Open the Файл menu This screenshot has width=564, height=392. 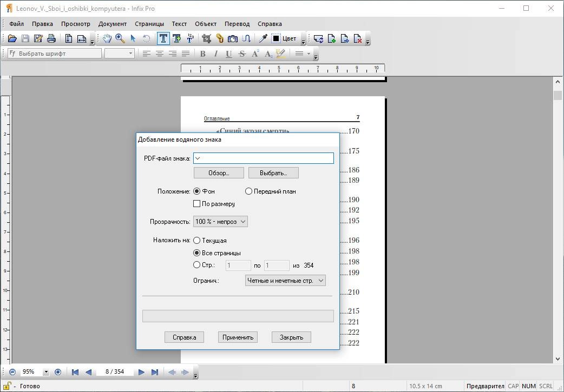click(x=17, y=24)
